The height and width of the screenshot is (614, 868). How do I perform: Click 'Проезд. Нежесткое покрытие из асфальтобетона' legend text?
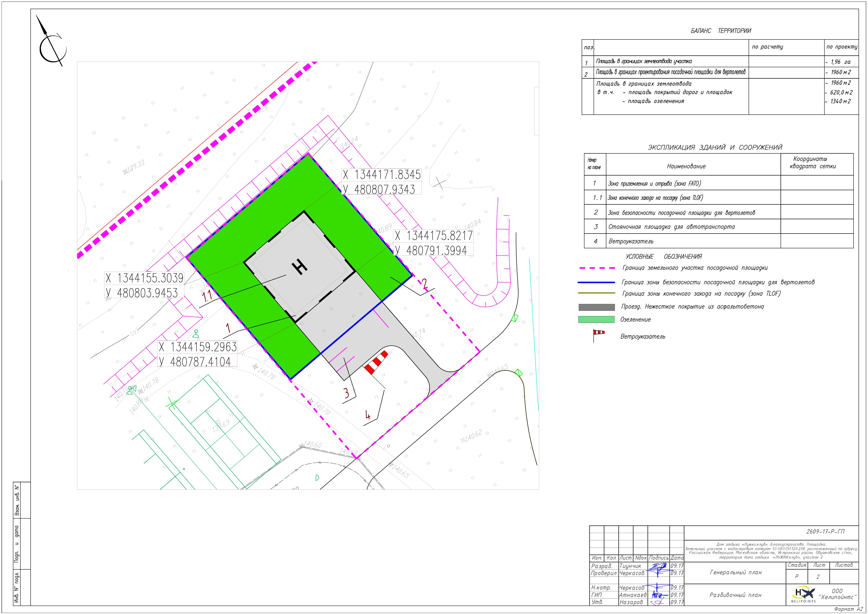coord(692,307)
